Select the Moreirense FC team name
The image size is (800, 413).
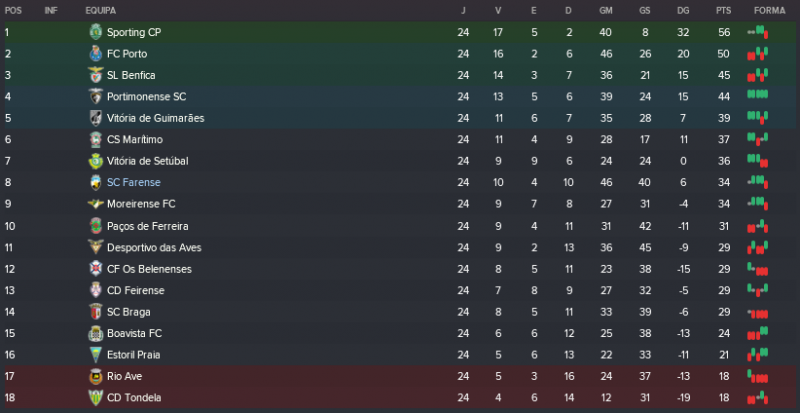point(141,204)
